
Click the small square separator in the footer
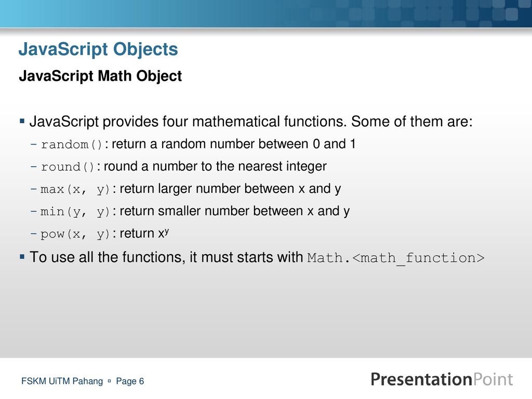(109, 381)
